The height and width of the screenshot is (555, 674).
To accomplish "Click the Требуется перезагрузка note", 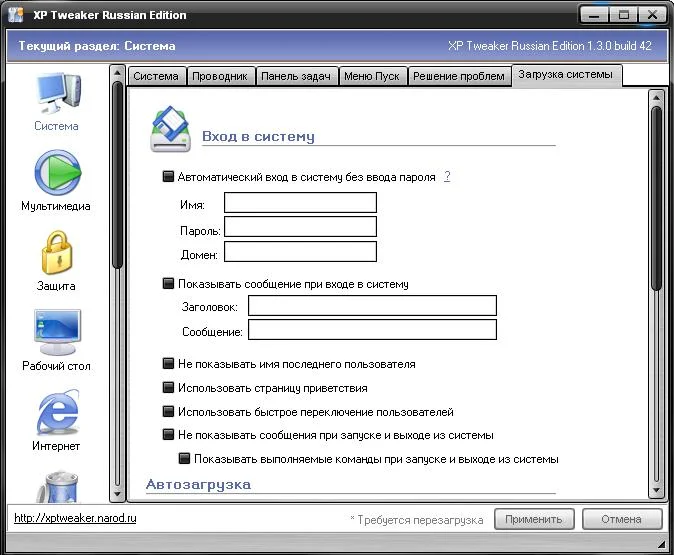I will pyautogui.click(x=417, y=520).
